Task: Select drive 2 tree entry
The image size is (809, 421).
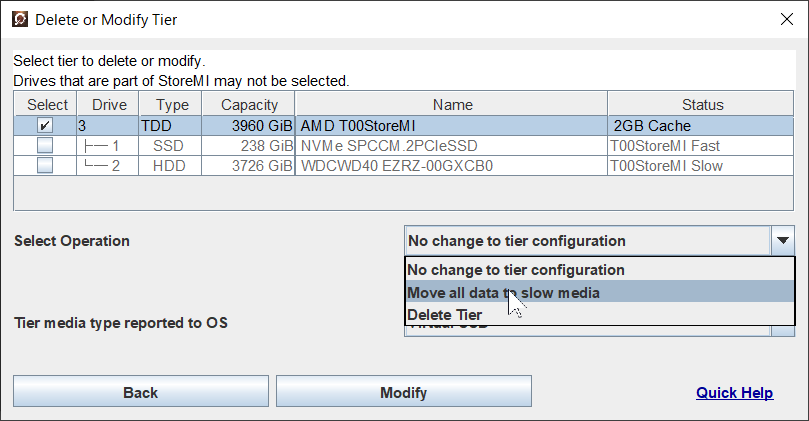Action: click(x=108, y=166)
